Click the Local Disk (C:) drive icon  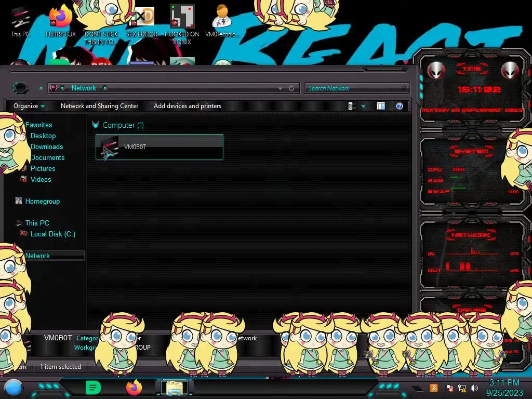[x=24, y=233]
